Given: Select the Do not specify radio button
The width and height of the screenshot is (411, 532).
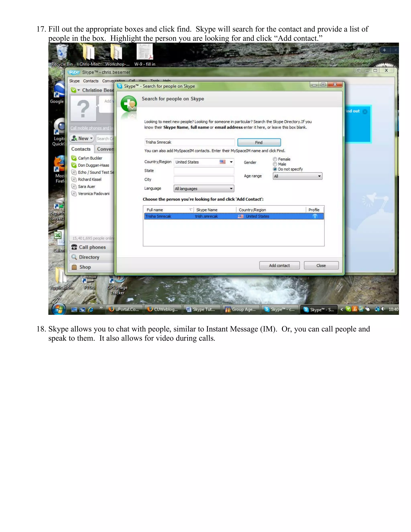Looking at the screenshot, I should (x=275, y=169).
